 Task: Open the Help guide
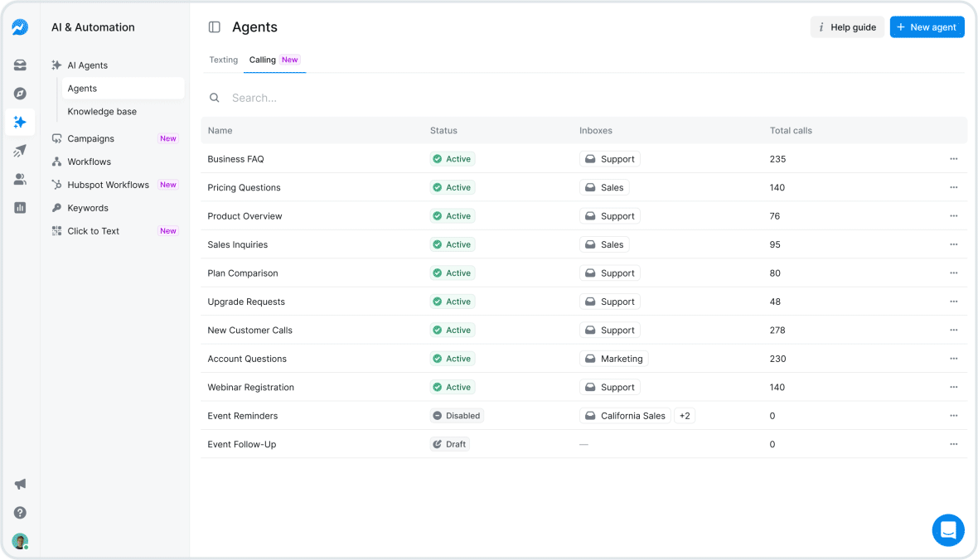point(847,27)
